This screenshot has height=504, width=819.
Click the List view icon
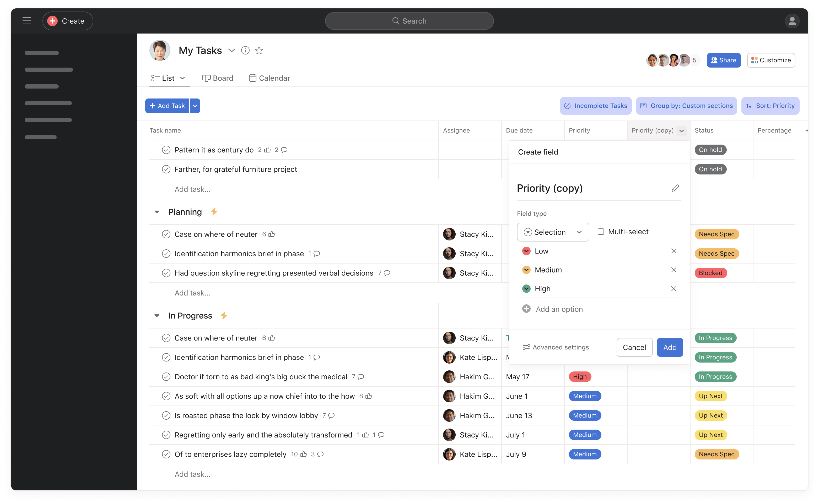click(x=155, y=78)
